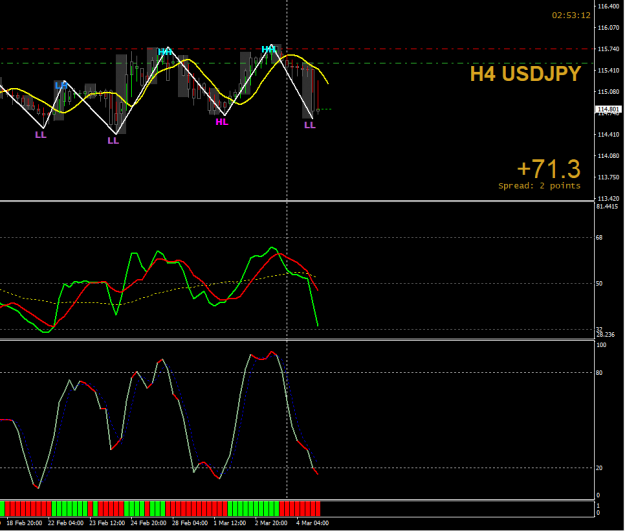Image resolution: width=625 pixels, height=531 pixels.
Task: Select the 81.4415 indicator scale value
Action: 607,206
